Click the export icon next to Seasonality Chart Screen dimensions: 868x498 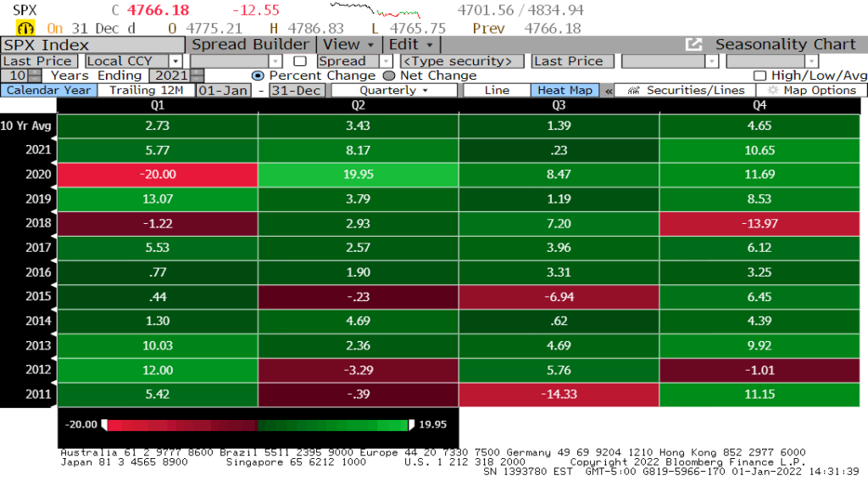point(693,44)
